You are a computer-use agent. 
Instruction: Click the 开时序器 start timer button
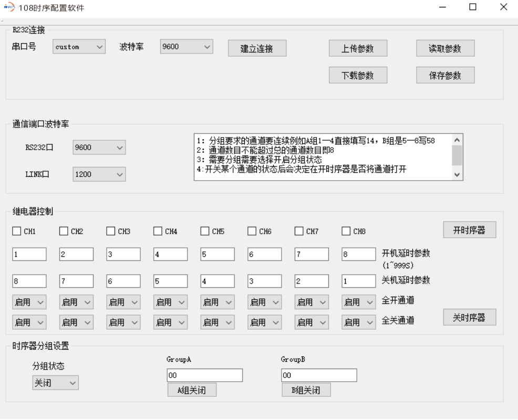[469, 229]
